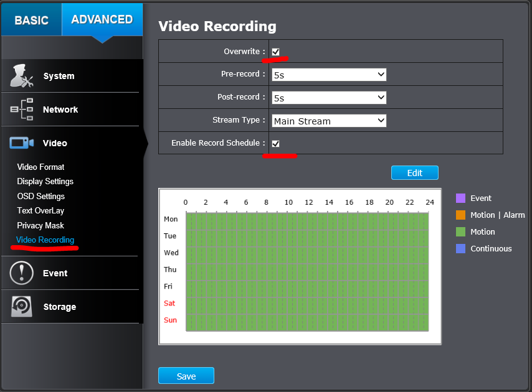Switch to the BASIC tab
Screen dimensions: 532x392
pyautogui.click(x=32, y=20)
